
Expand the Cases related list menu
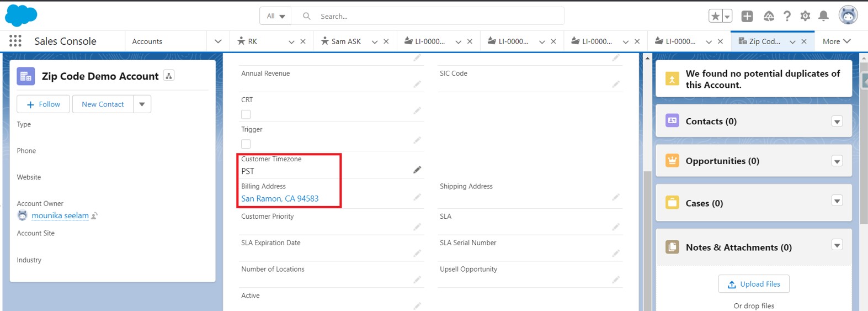837,201
